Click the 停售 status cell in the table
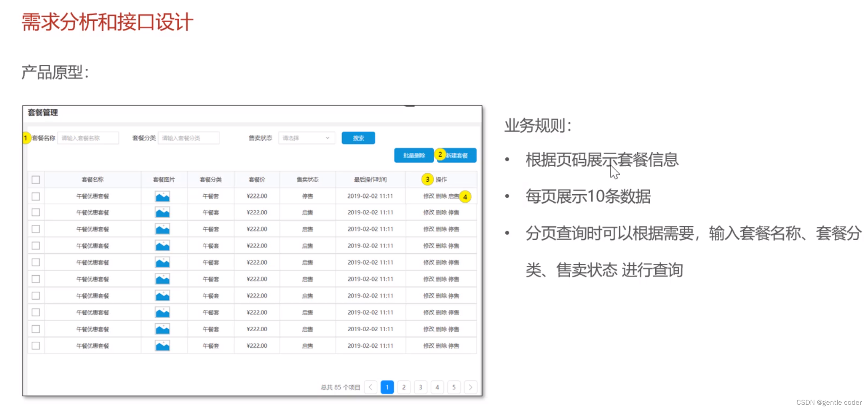The width and height of the screenshot is (868, 410). [x=307, y=196]
